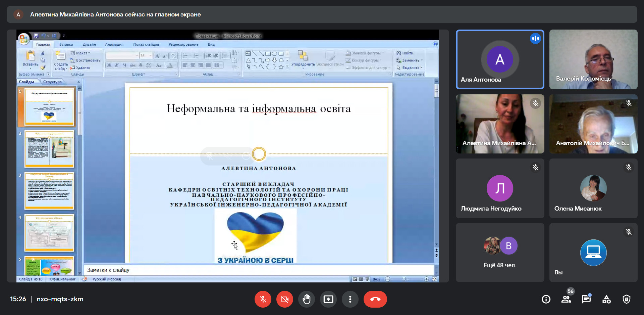This screenshot has height=315, width=644.
Task: Save the presentation from quick access toolbar
Action: (x=36, y=35)
